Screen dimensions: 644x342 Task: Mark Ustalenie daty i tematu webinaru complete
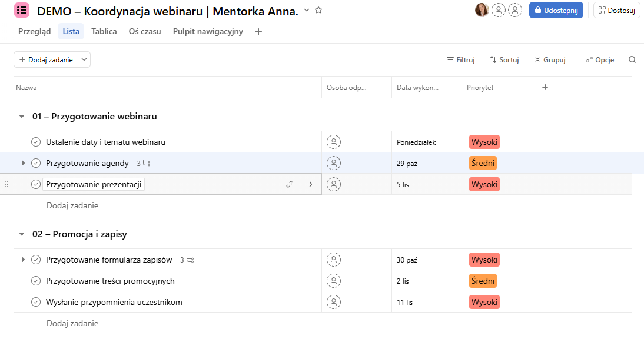[36, 142]
